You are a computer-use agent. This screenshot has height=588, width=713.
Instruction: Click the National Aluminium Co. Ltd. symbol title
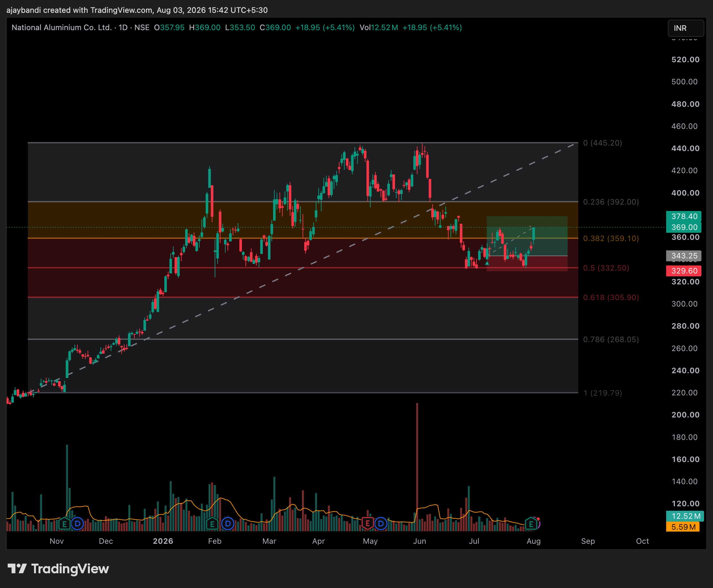(61, 28)
